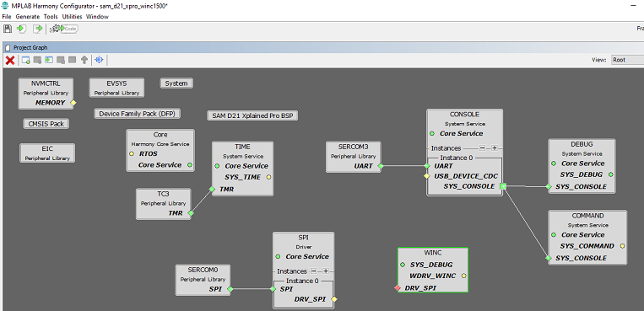Select SAM D21 Xplained Pro BSP block
The width and height of the screenshot is (644, 311).
point(252,115)
